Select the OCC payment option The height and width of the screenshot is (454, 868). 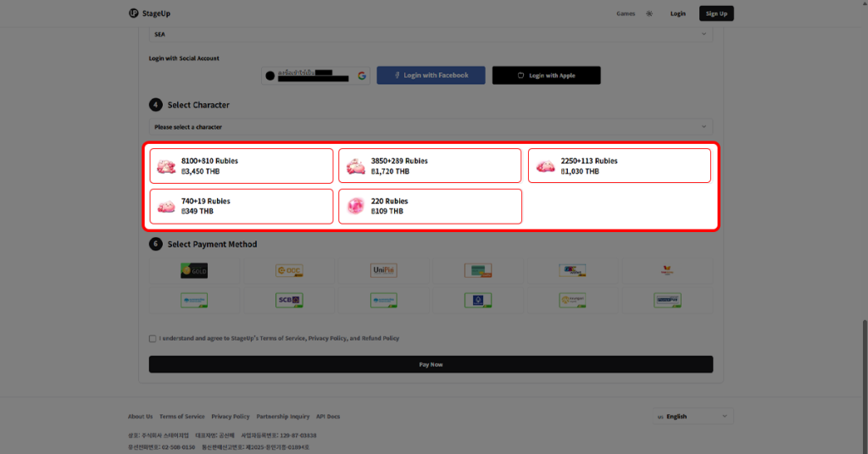[x=288, y=271]
